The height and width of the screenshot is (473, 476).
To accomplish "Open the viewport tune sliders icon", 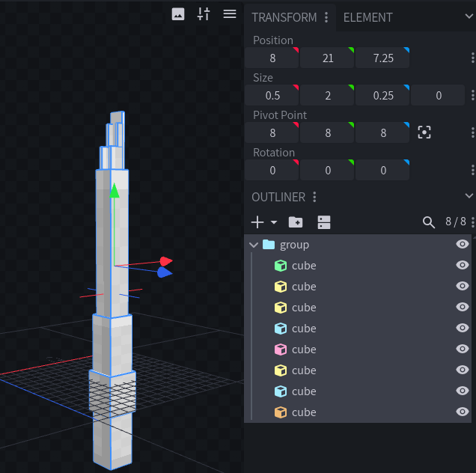I will point(204,14).
